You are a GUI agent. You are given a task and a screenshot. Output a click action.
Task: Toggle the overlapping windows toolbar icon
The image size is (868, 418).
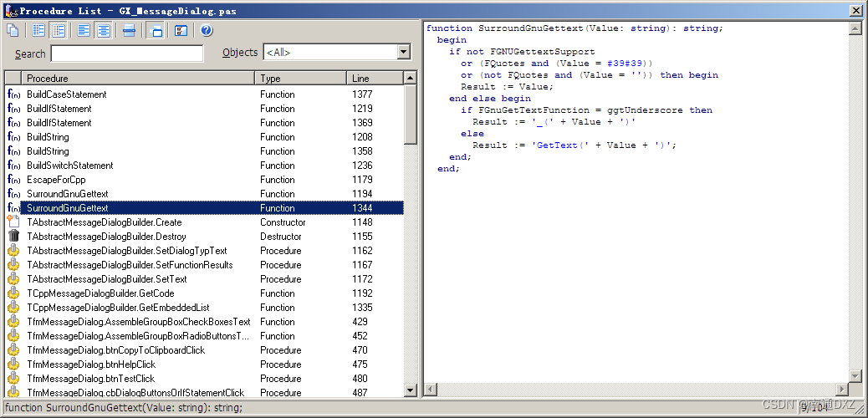point(156,30)
